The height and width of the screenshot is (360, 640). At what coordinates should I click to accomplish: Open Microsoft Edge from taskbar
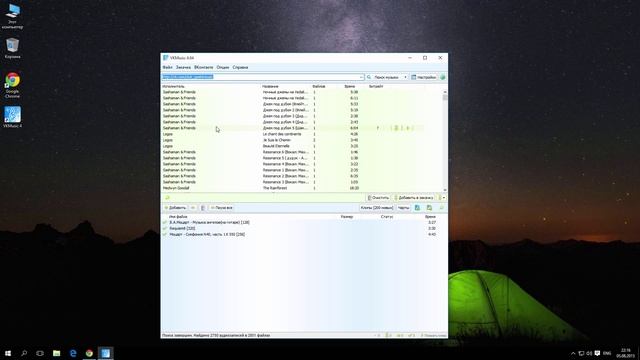coord(73,353)
